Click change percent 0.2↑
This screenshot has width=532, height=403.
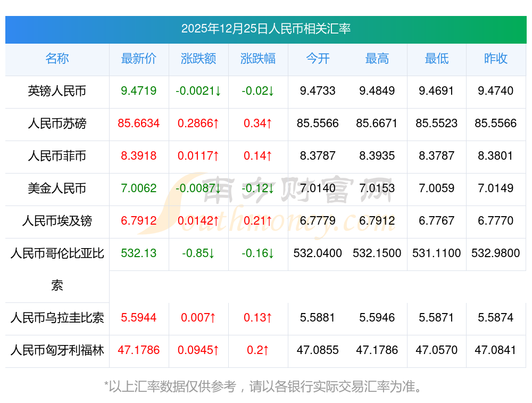coord(258,350)
